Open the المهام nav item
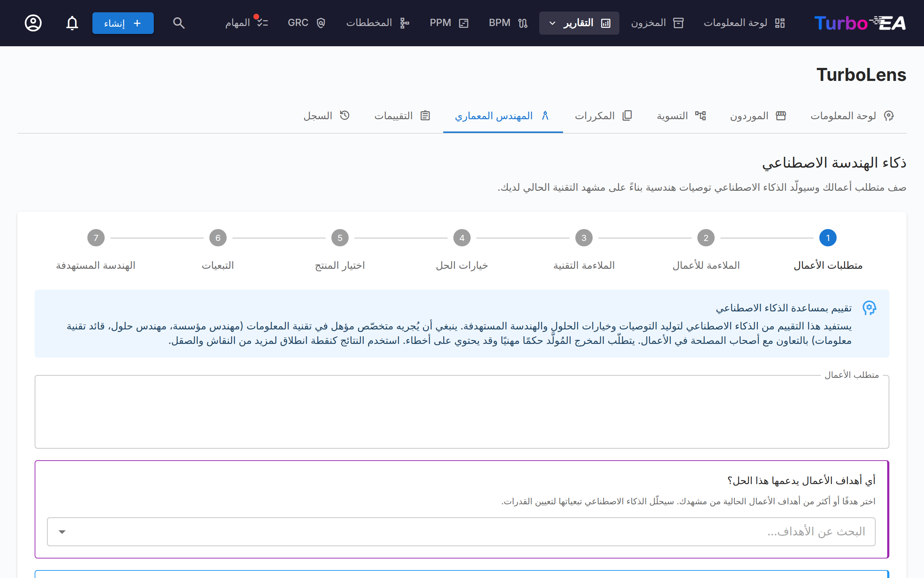Viewport: 924px width, 578px height. [x=246, y=23]
